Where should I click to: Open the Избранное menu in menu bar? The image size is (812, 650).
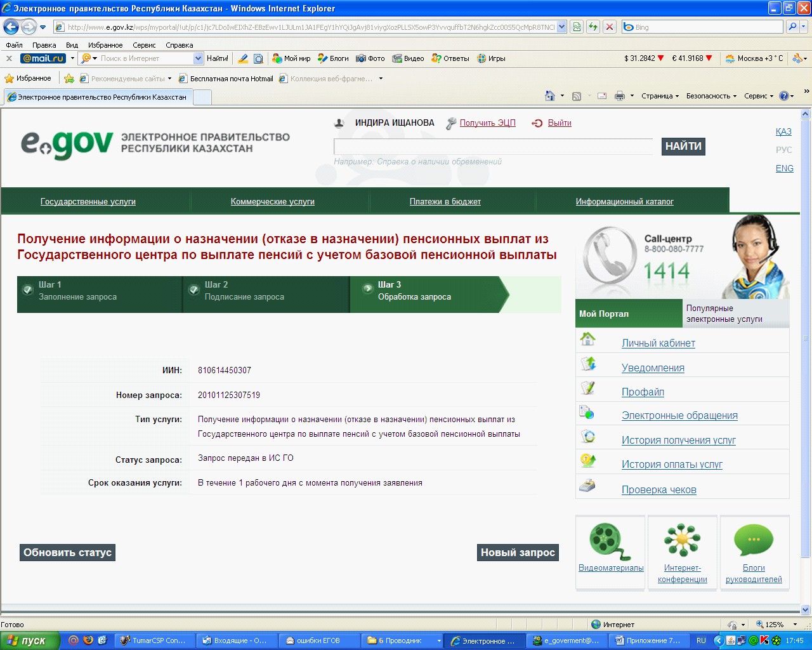click(105, 45)
